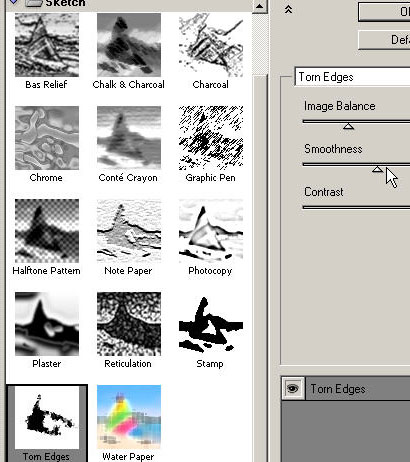
Task: Select the Photocopy filter thumbnail
Action: pyautogui.click(x=211, y=231)
